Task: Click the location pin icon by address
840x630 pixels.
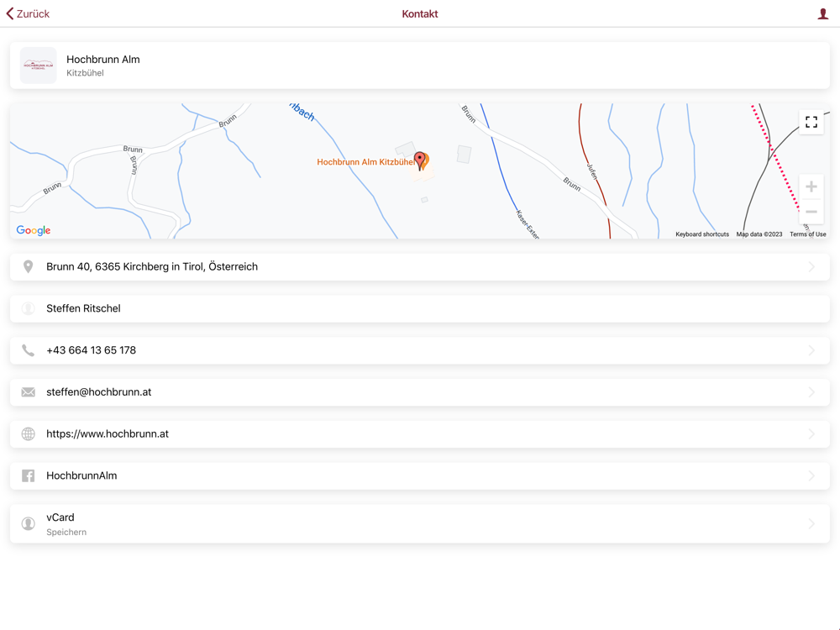Action: pyautogui.click(x=28, y=267)
